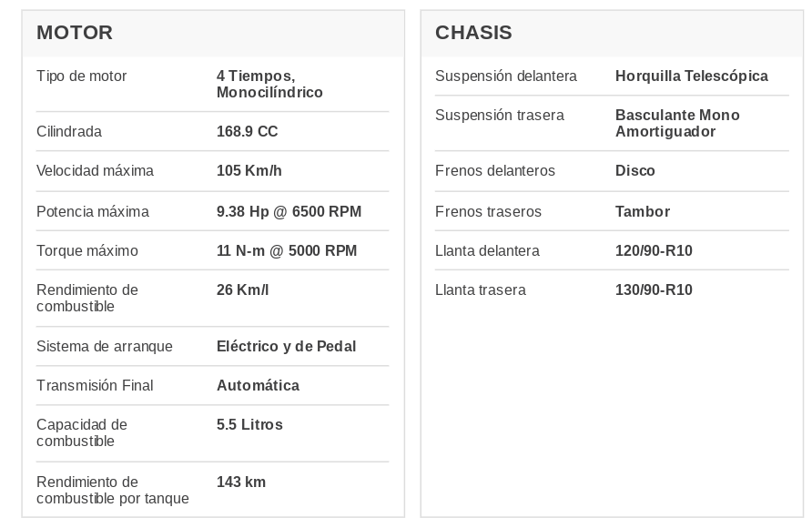
Task: Select the 26 Km/l fuel efficiency value
Action: 242,289
